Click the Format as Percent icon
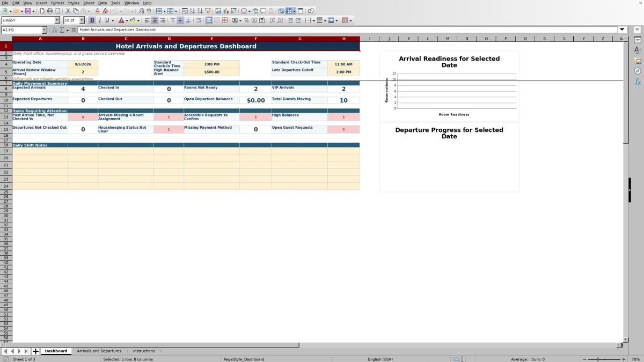 pos(246,20)
